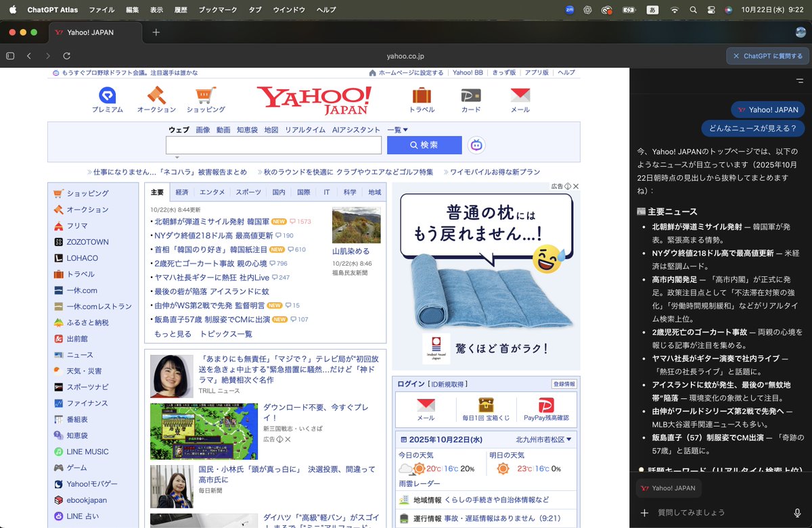Open macOS Control Center icon

(x=710, y=10)
